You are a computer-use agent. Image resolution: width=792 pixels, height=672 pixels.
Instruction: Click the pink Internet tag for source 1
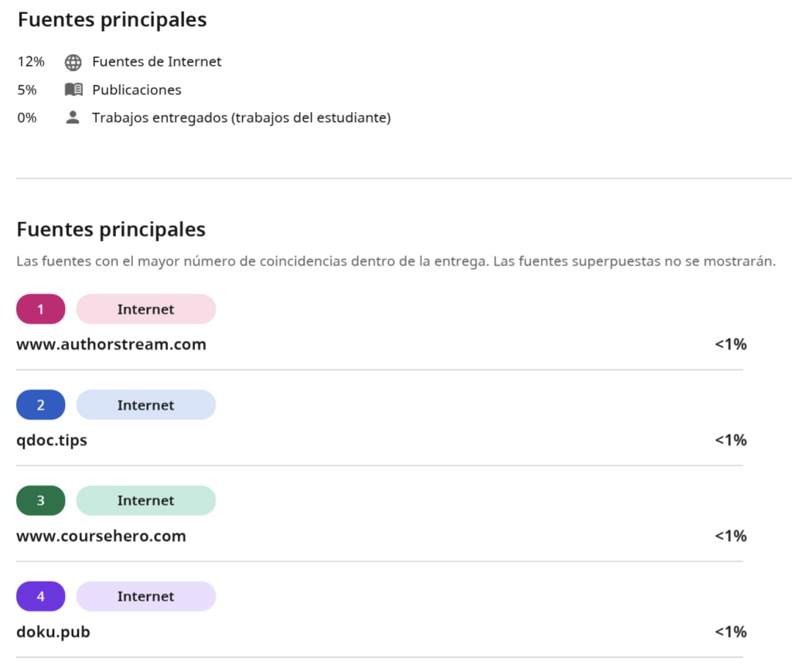[x=146, y=309]
